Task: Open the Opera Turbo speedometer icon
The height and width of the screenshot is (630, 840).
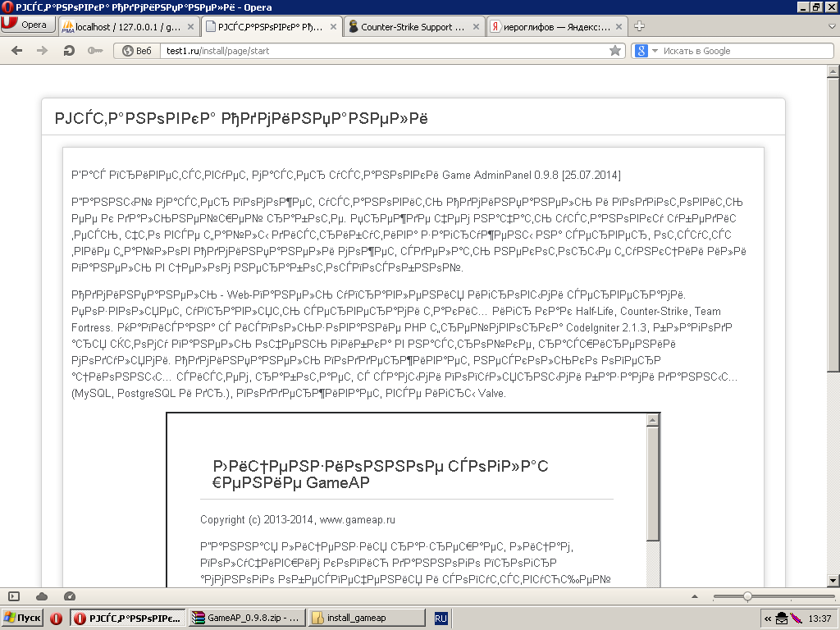Action: pos(70,596)
